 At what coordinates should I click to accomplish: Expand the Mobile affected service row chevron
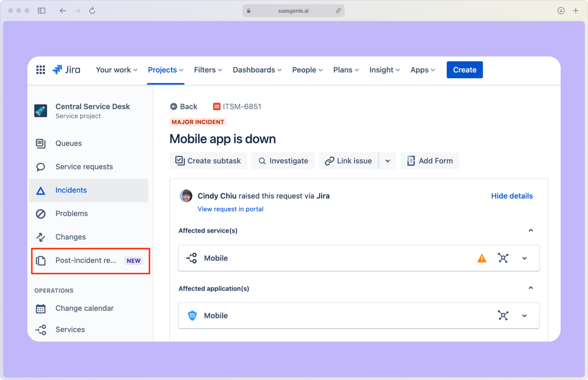(x=524, y=258)
